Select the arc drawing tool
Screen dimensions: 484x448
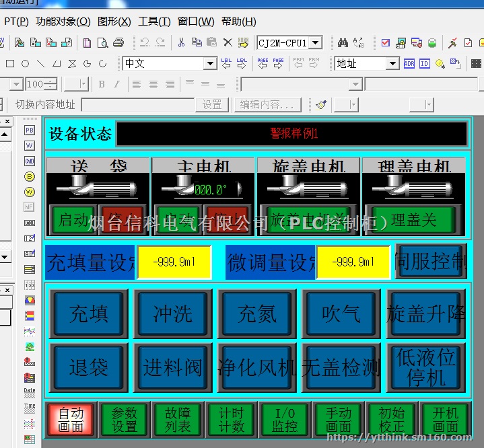tap(102, 63)
